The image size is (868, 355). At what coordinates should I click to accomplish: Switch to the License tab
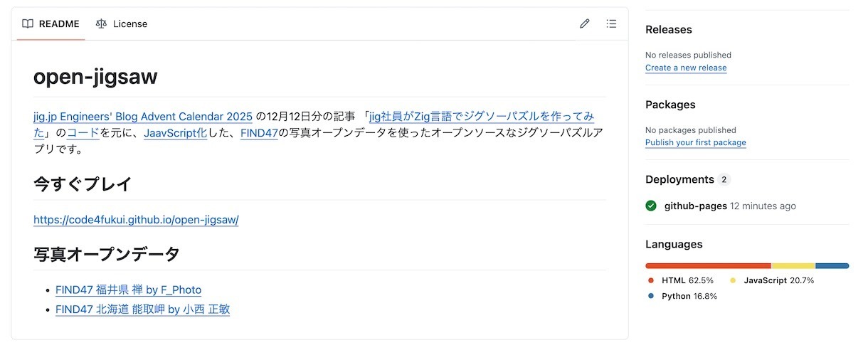point(122,23)
